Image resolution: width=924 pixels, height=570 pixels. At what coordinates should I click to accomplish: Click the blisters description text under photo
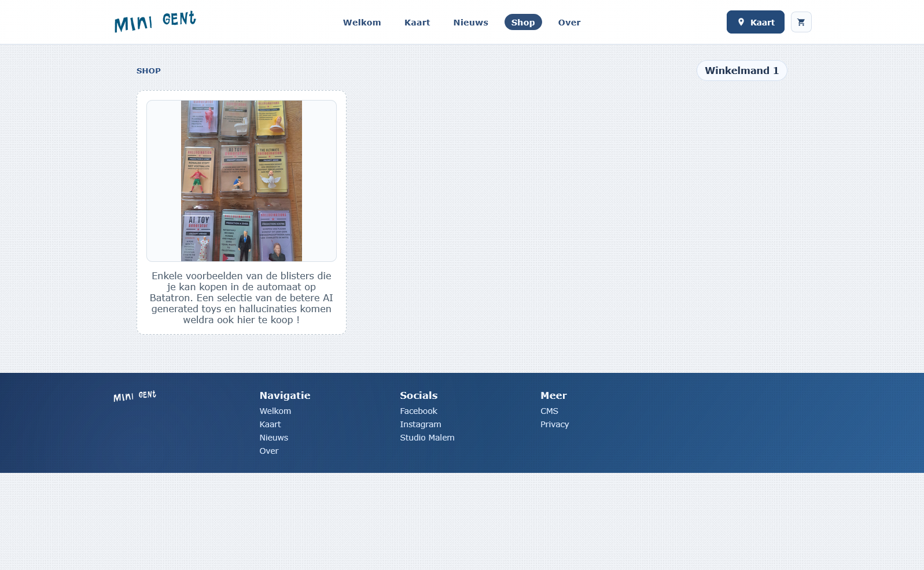pyautogui.click(x=241, y=298)
